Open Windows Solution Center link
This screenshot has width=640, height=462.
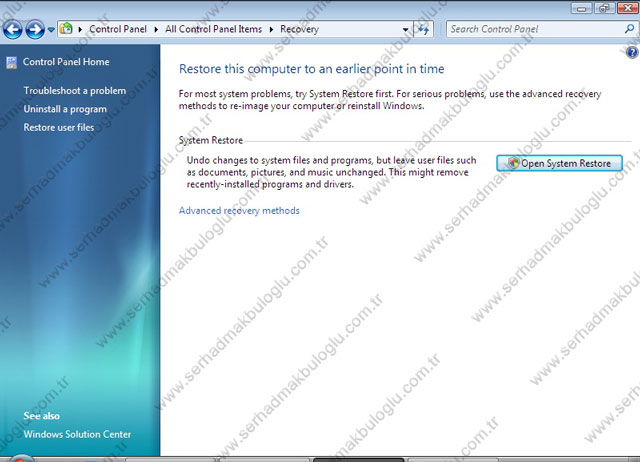tap(77, 434)
